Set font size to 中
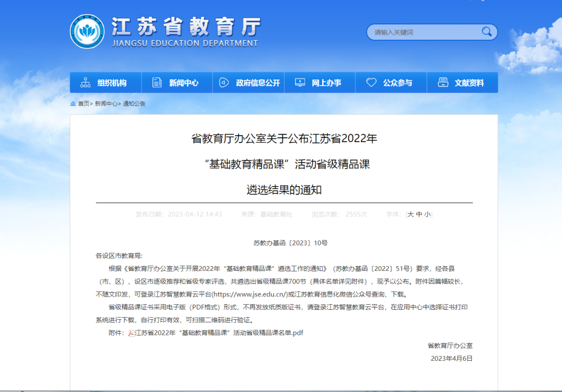The width and height of the screenshot is (562, 392). (419, 214)
